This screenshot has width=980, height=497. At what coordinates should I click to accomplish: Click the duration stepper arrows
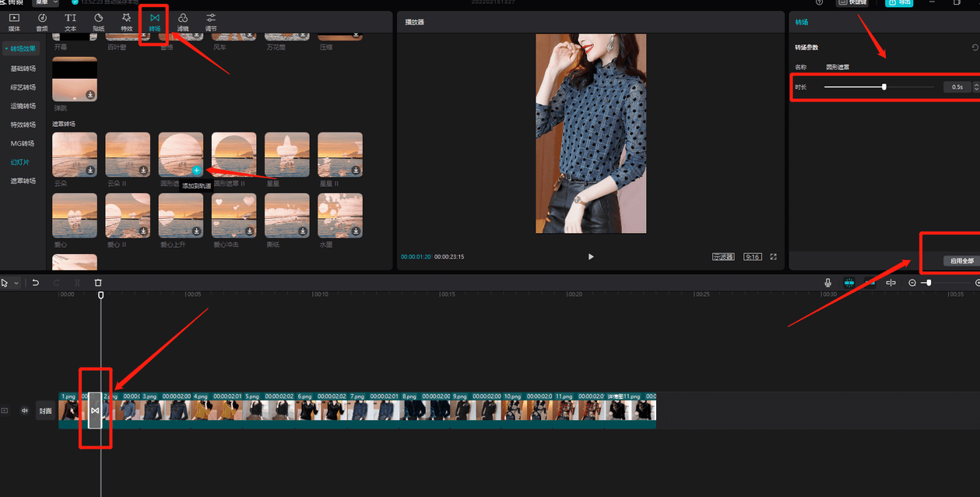[975, 87]
